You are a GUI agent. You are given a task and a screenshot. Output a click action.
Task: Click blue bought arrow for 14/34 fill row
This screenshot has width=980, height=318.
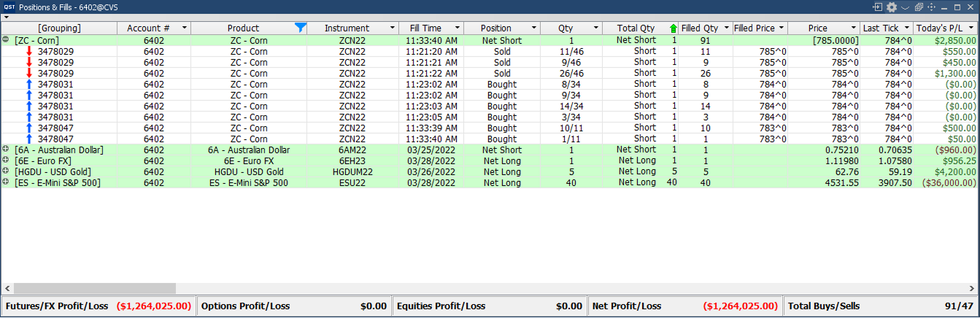pyautogui.click(x=28, y=106)
